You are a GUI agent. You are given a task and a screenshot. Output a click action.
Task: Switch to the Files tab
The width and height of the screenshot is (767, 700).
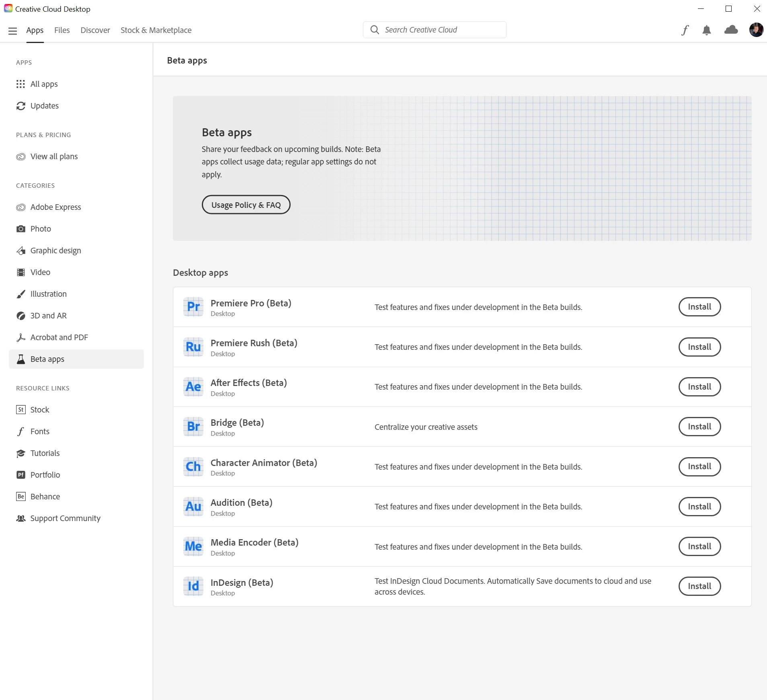pyautogui.click(x=62, y=30)
